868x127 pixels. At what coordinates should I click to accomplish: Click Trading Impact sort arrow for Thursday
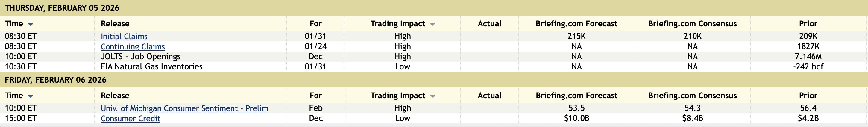(433, 25)
